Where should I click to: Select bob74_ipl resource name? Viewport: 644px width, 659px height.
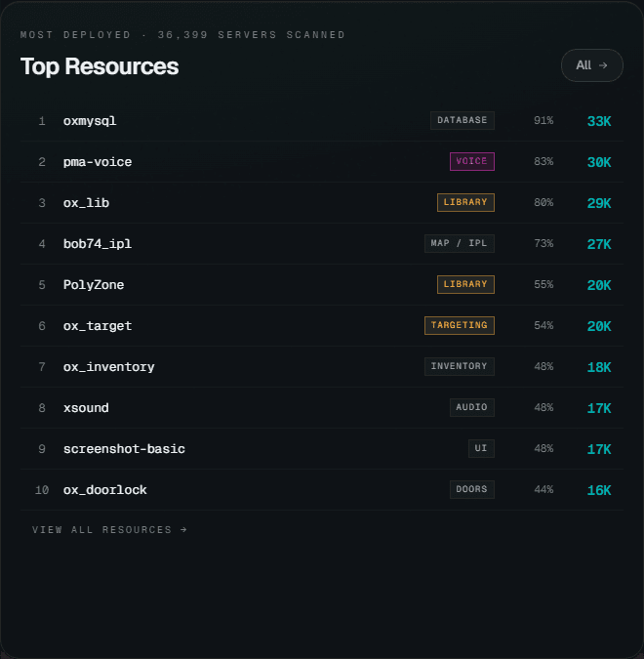pyautogui.click(x=98, y=244)
